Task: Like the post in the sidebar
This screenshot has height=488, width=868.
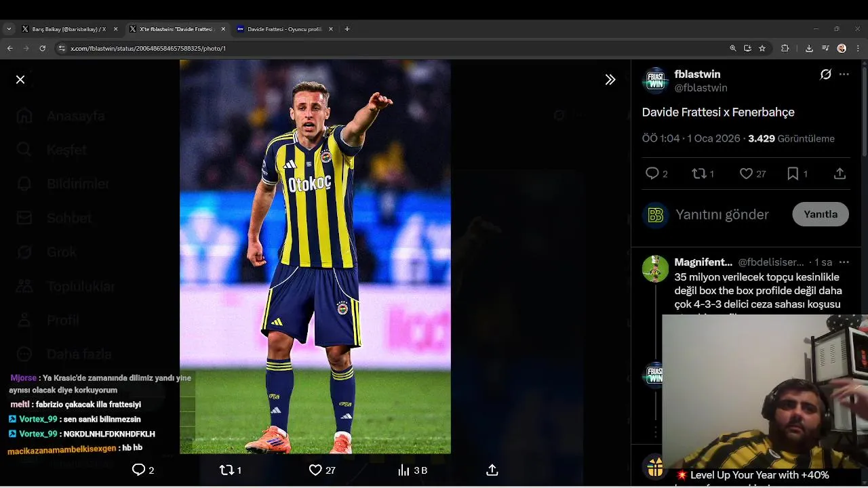Action: coord(746,174)
